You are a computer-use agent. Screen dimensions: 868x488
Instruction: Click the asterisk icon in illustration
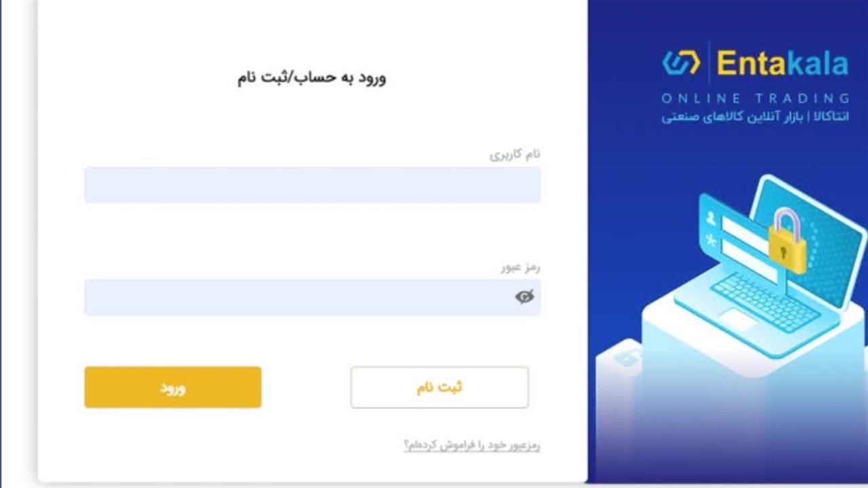[711, 240]
